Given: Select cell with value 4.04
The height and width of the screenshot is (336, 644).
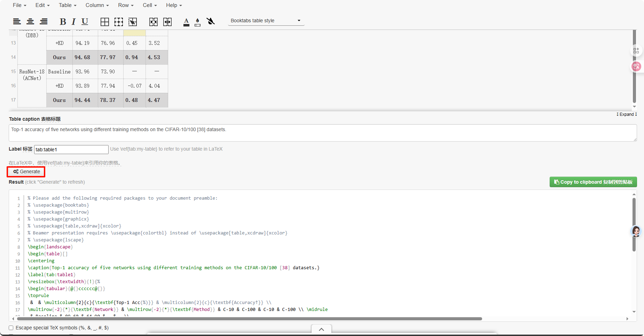Looking at the screenshot, I should [x=157, y=86].
